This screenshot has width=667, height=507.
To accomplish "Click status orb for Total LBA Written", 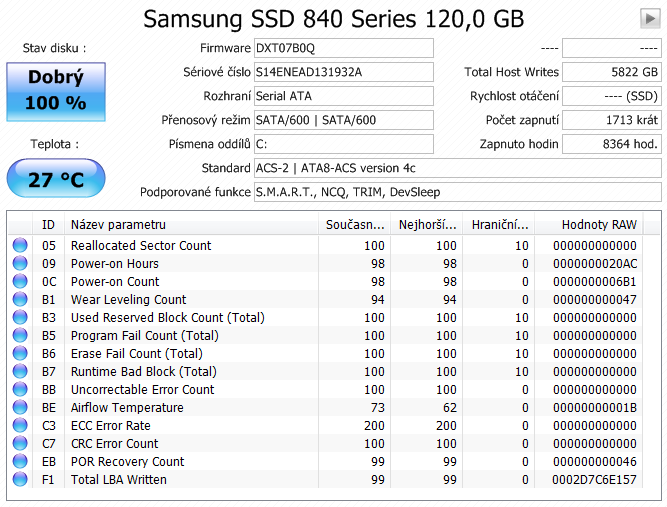I will [x=20, y=480].
